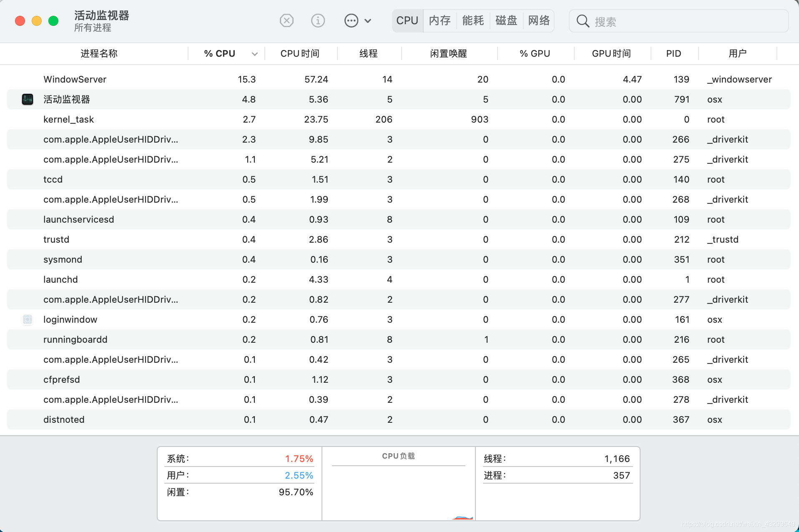Click the 所有进程 window subtitle

93,28
